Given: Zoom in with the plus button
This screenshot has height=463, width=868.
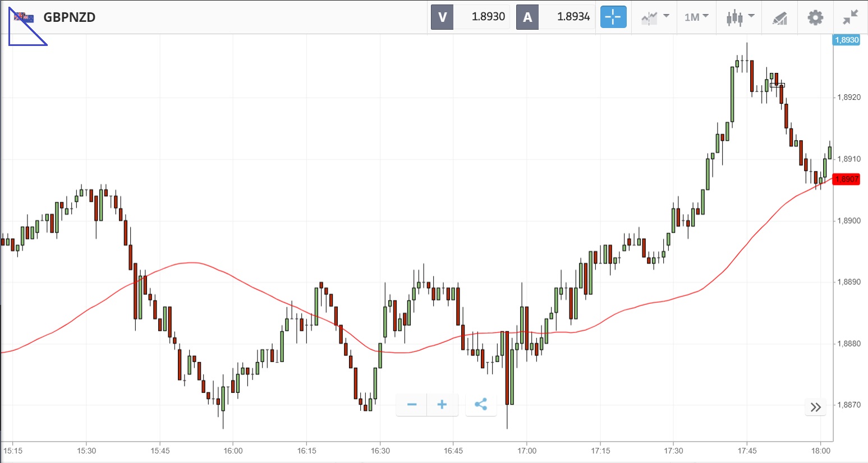Looking at the screenshot, I should click(x=442, y=405).
